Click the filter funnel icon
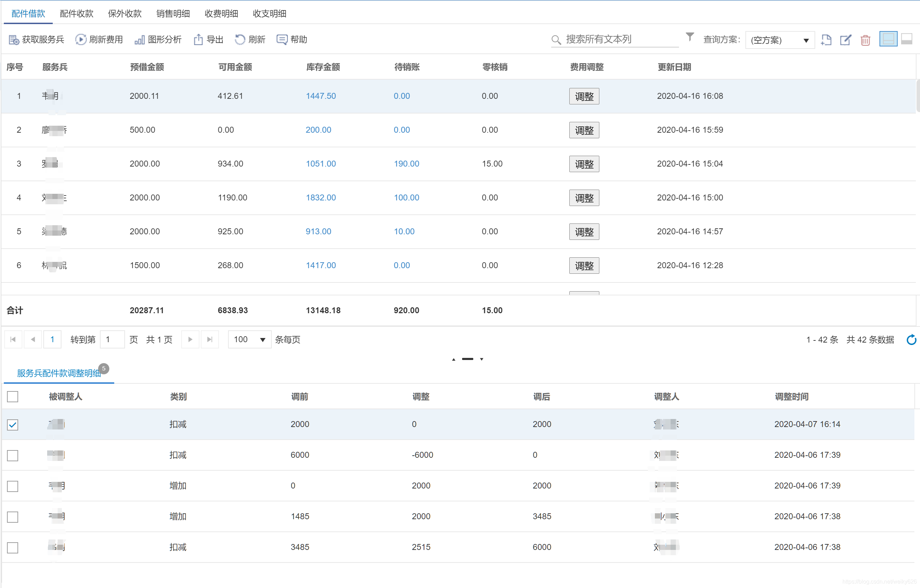The width and height of the screenshot is (920, 588). [689, 37]
